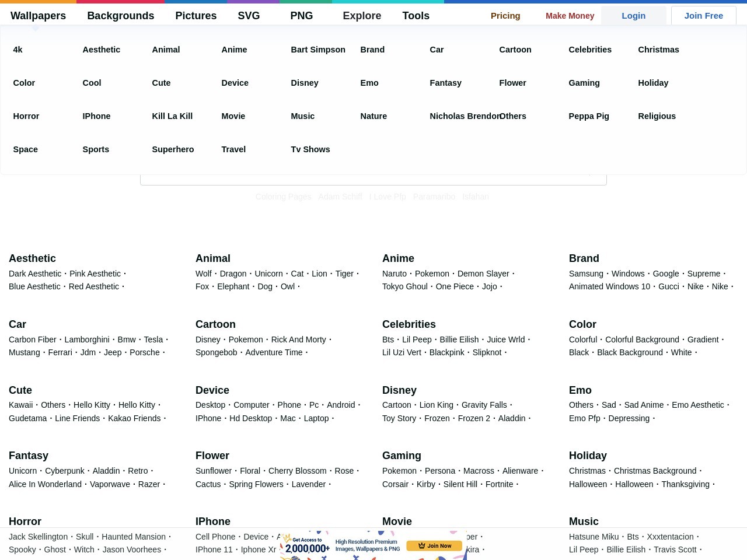Open the Wallpapers nav menu
Screen dimensions: 747x560
click(x=38, y=16)
